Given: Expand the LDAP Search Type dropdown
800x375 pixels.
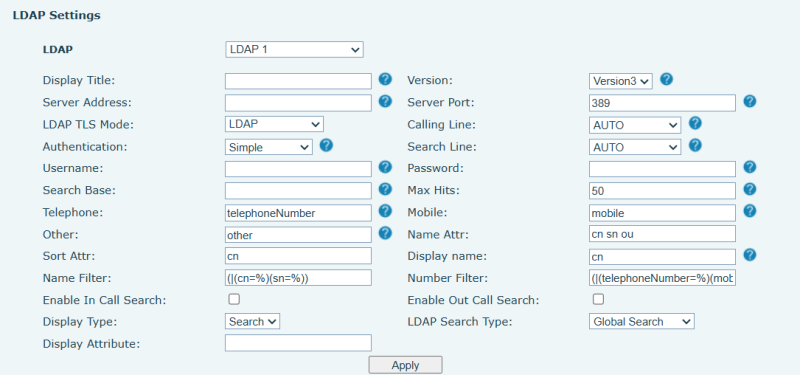Looking at the screenshot, I should pos(641,321).
